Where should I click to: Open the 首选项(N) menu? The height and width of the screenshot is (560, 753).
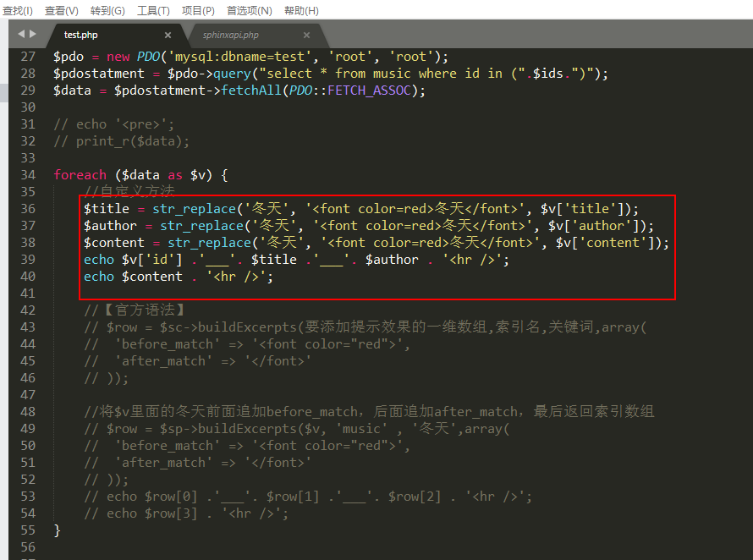coord(249,10)
